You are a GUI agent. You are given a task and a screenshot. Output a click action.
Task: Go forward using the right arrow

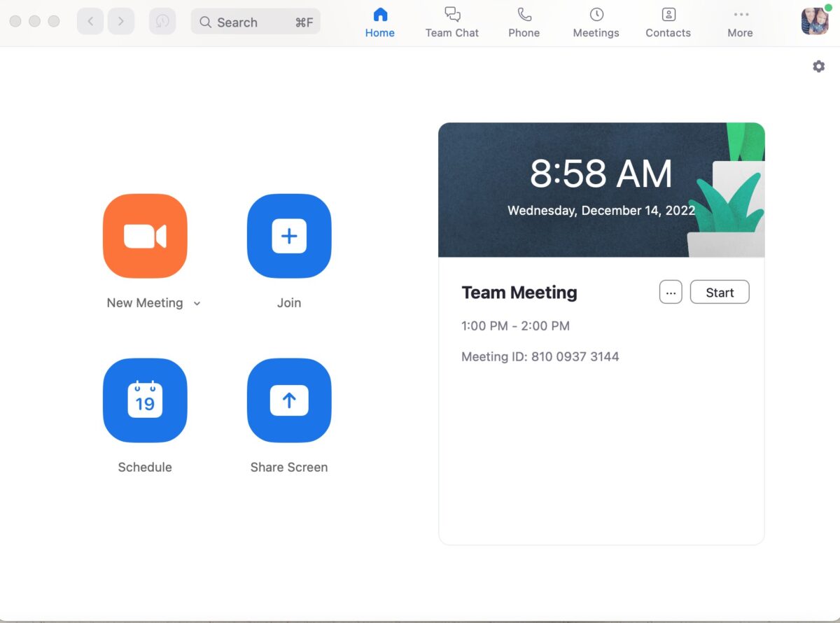[121, 22]
